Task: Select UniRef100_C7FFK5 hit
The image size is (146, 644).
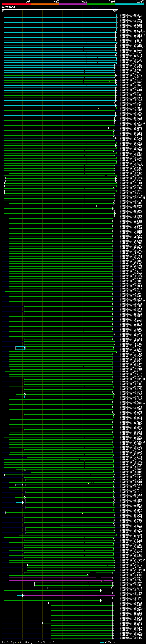Action: (131, 354)
